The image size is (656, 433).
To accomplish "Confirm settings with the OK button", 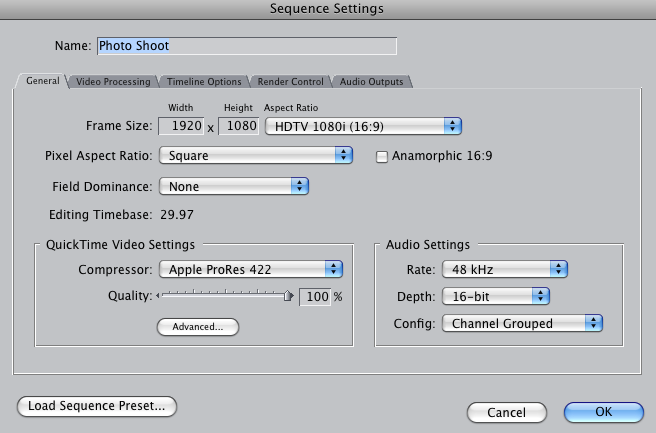I will coord(604,412).
